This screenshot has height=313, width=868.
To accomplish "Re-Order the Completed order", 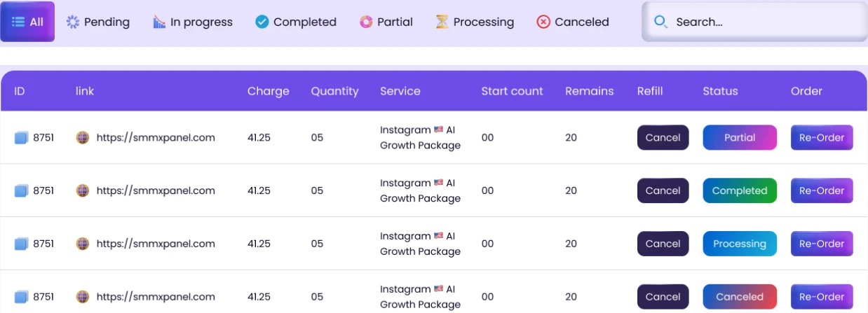I will coord(822,190).
